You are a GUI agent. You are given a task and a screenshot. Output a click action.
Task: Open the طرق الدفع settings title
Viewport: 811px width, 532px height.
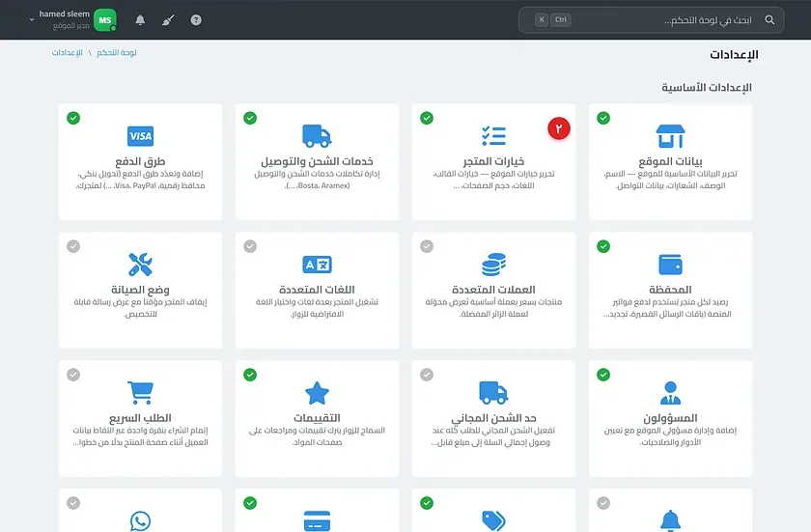[140, 161]
